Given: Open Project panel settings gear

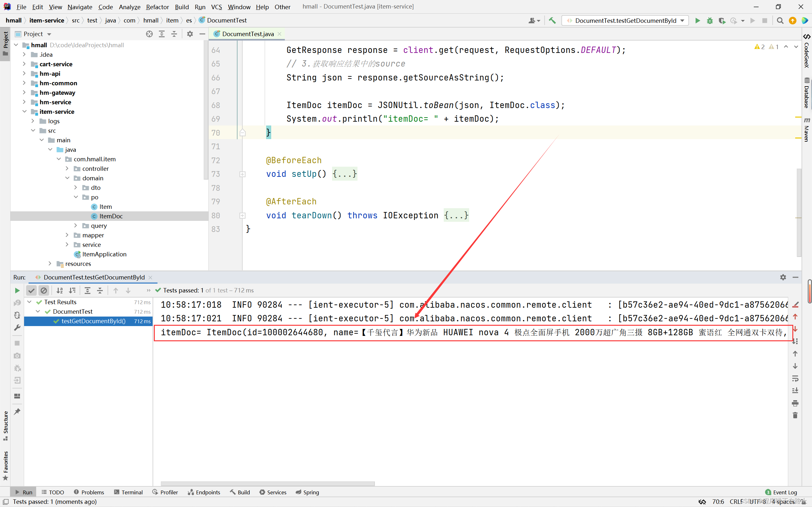Looking at the screenshot, I should [190, 34].
